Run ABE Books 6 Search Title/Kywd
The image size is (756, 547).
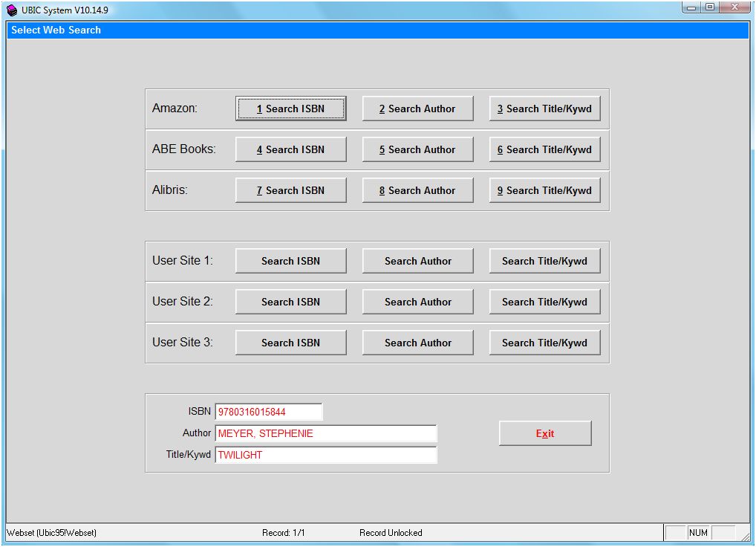[x=544, y=149]
